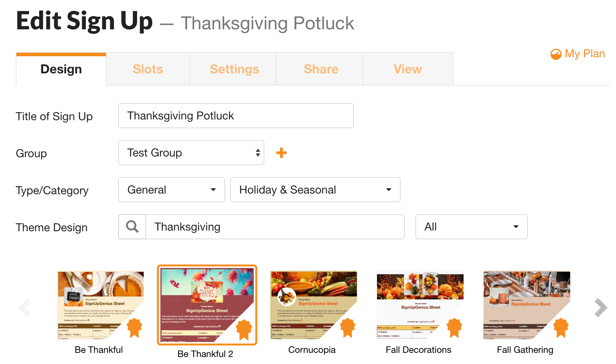Open the General type dropdown
616x364 pixels.
[x=171, y=190]
